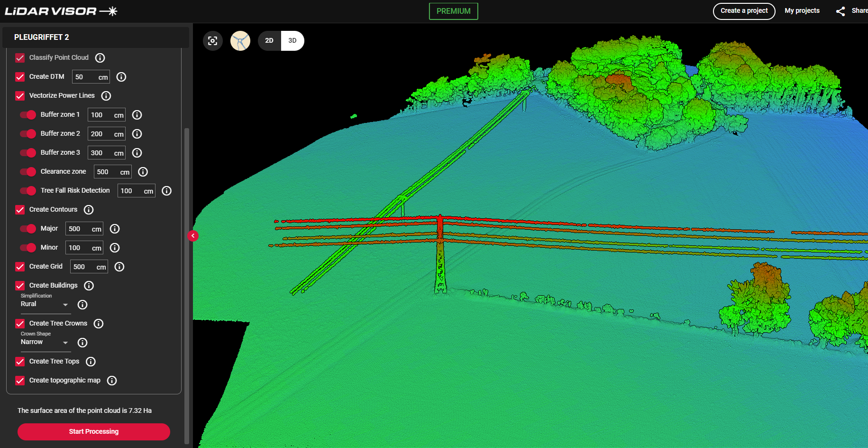Click the Create a project button

[x=744, y=10]
